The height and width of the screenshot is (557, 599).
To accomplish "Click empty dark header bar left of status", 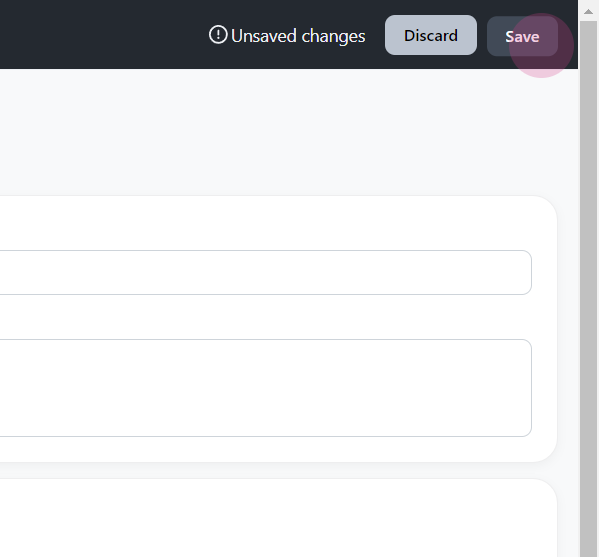I will [x=99, y=34].
